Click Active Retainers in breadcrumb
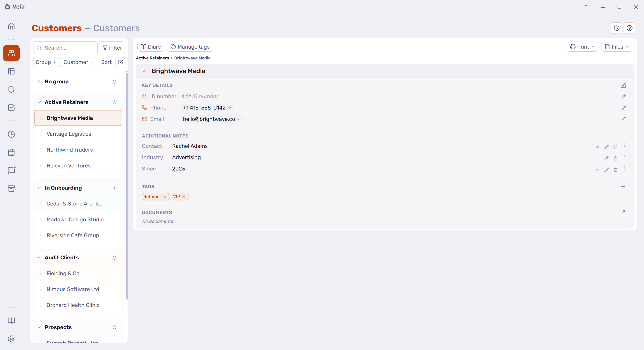 click(x=152, y=58)
